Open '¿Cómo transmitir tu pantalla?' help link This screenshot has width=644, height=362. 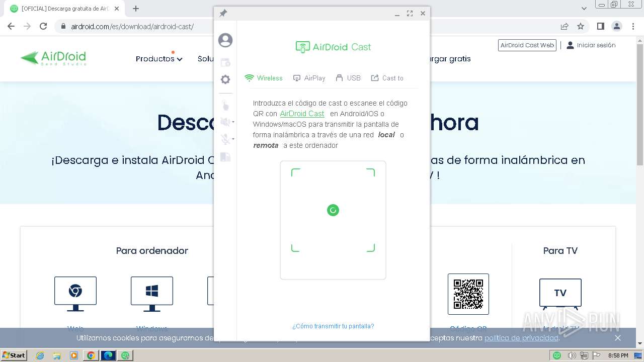[x=333, y=326]
